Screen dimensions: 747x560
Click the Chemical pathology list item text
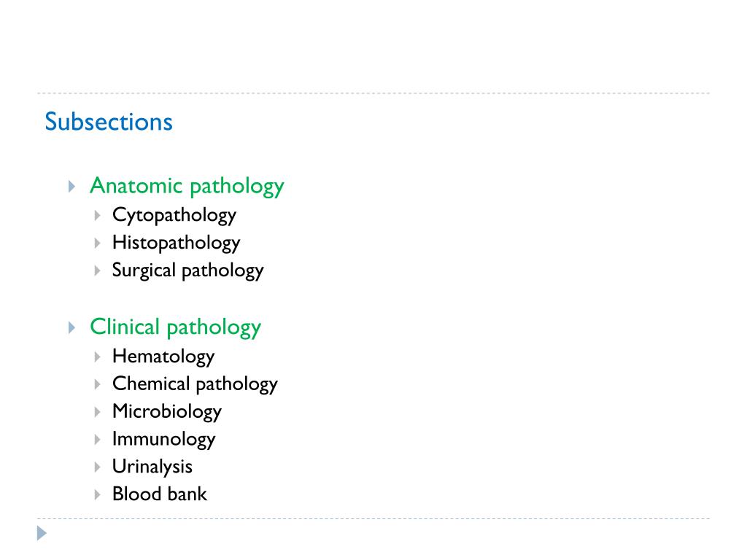(x=195, y=384)
